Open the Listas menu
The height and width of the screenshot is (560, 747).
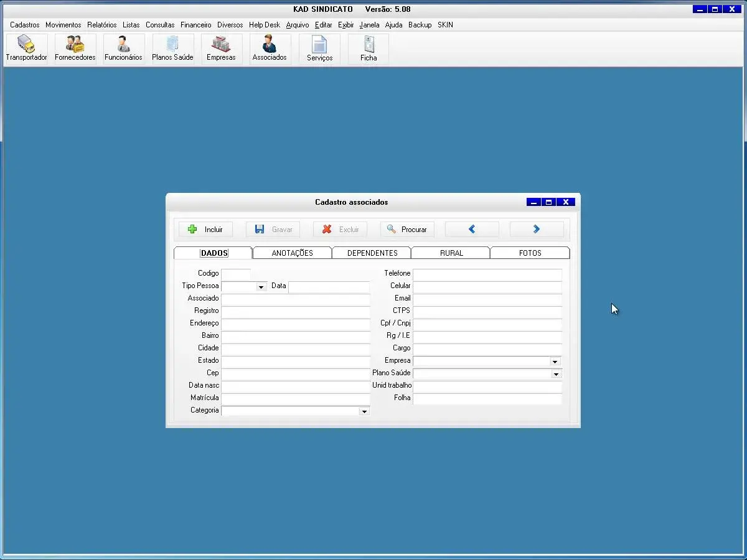click(131, 25)
